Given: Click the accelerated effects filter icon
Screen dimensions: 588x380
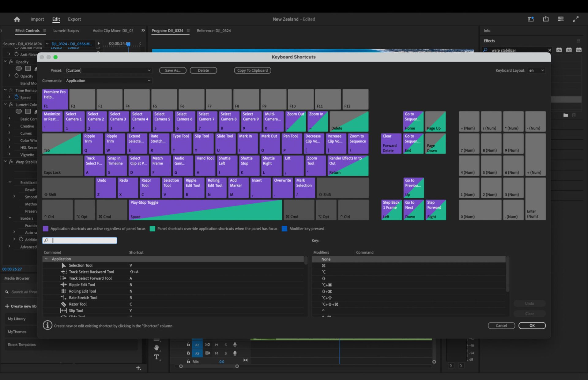Looking at the screenshot, I should (x=559, y=50).
